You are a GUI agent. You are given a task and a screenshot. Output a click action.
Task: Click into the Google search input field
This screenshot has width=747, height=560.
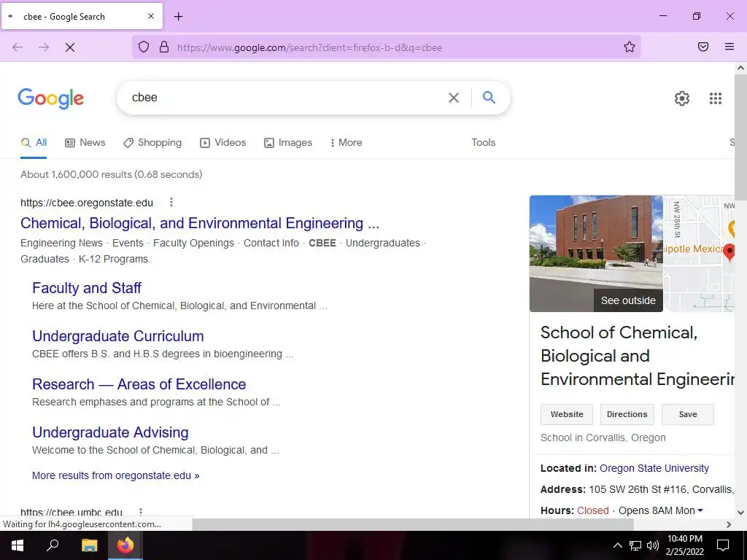(286, 98)
